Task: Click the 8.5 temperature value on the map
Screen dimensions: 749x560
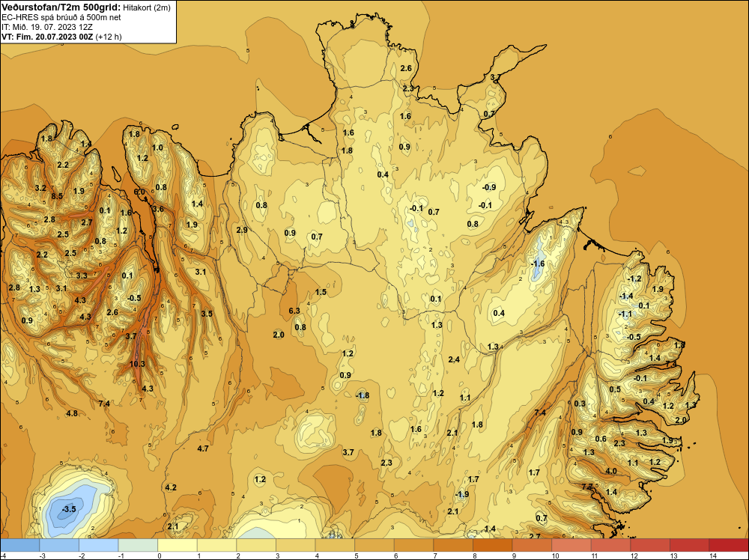Action: click(x=57, y=196)
